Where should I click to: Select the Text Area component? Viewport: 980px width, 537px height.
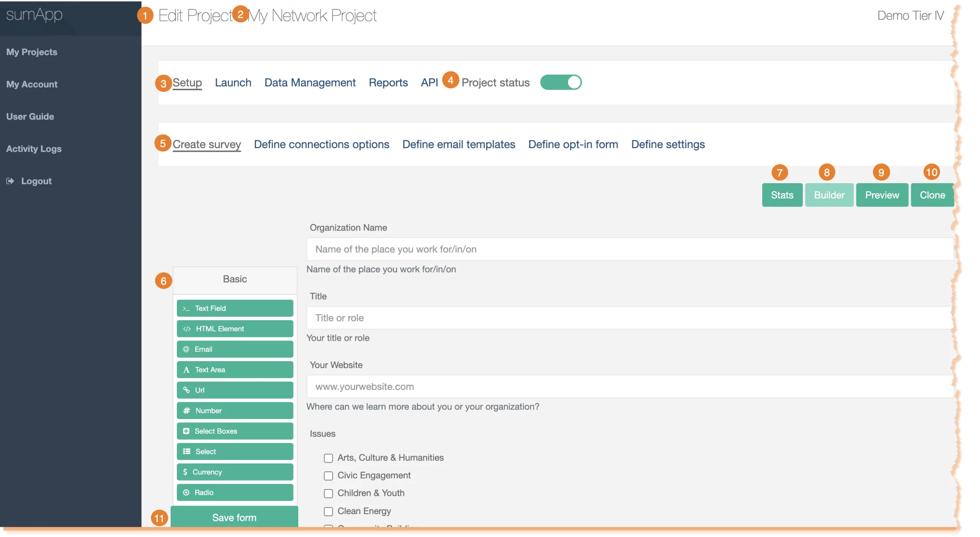(x=235, y=370)
